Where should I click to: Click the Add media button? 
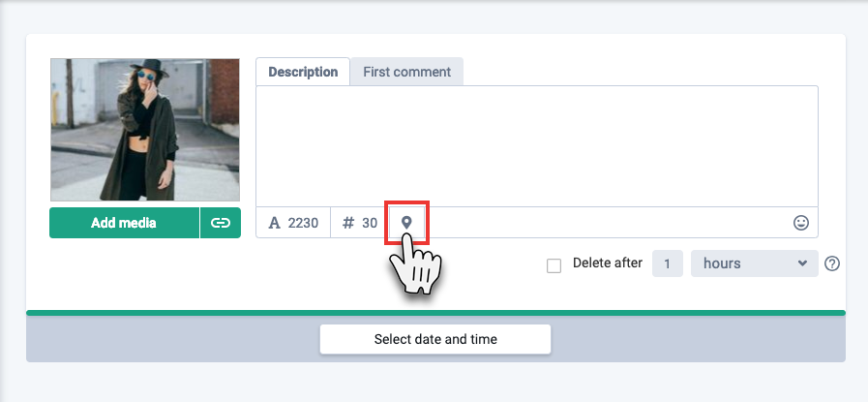click(x=124, y=223)
